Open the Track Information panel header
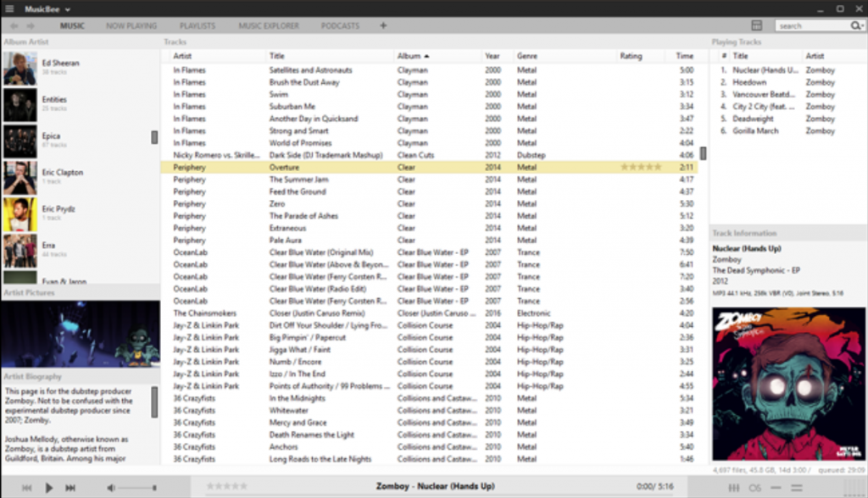Image resolution: width=868 pixels, height=498 pixels. (744, 233)
